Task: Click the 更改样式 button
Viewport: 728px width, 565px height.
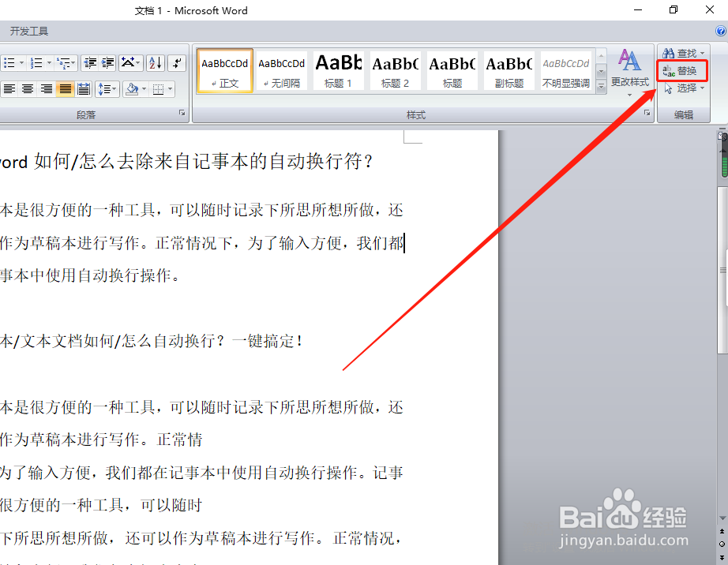Action: point(629,69)
